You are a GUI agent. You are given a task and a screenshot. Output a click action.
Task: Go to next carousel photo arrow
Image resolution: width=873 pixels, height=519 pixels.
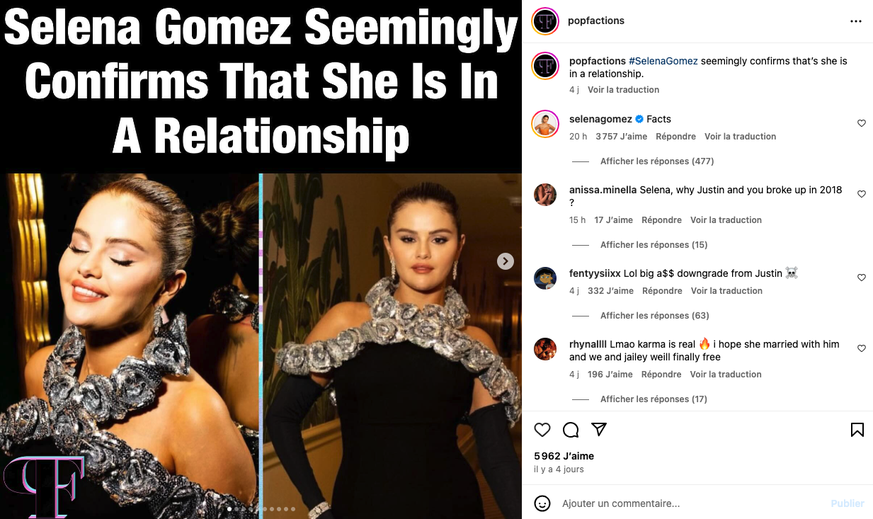tap(505, 261)
